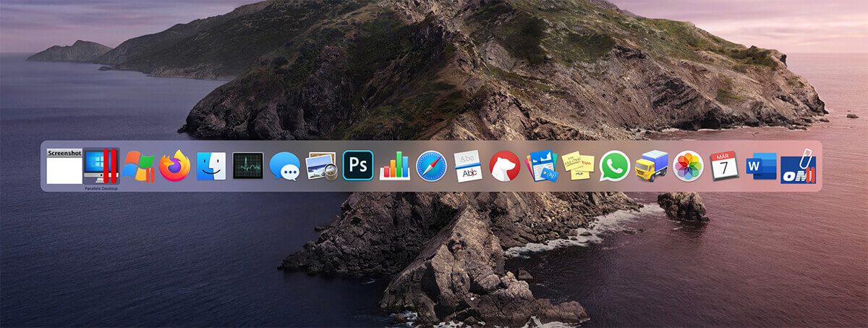Open Activity Monitor
Screen dimensions: 868x328
[248, 166]
